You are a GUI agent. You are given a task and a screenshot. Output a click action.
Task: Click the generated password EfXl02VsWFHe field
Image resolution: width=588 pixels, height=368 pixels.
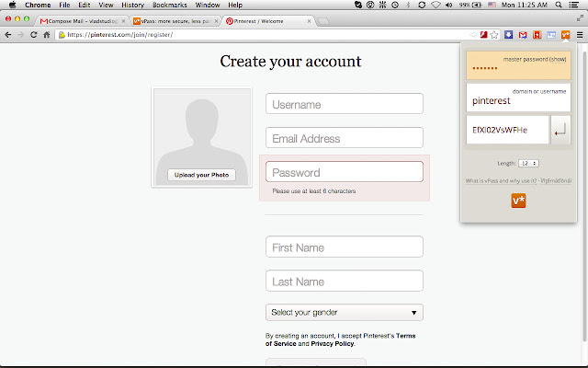507,130
